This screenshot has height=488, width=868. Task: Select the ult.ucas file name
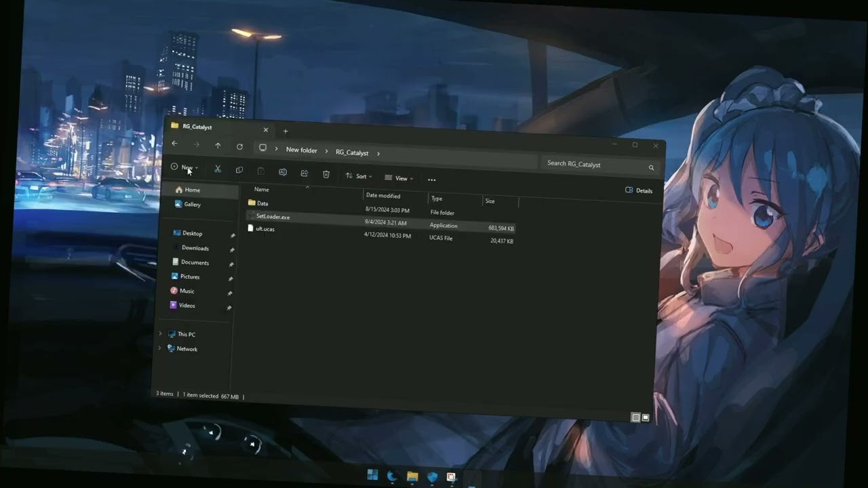pos(265,229)
